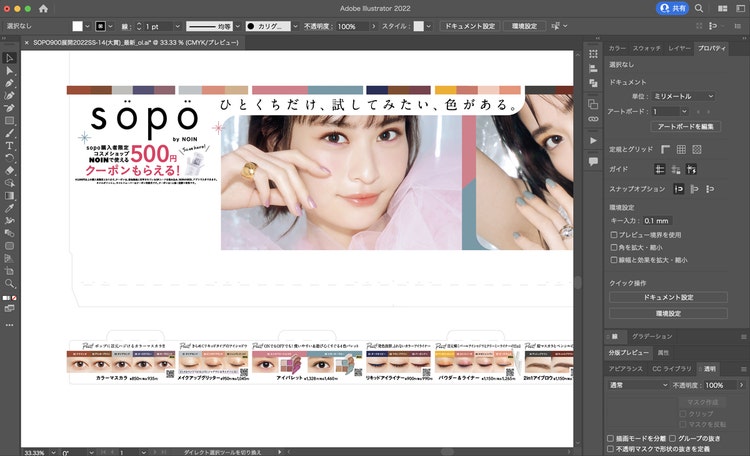This screenshot has width=750, height=456.
Task: Click the Home icon
Action: coord(44,9)
